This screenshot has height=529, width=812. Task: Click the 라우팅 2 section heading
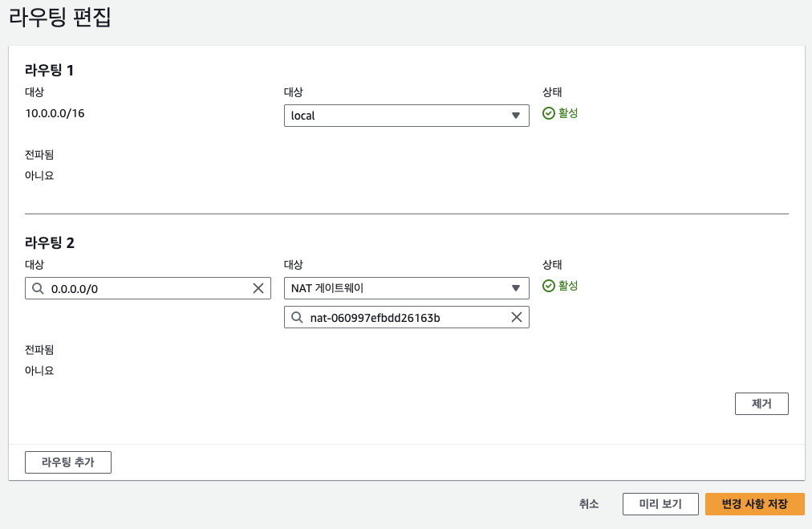50,242
